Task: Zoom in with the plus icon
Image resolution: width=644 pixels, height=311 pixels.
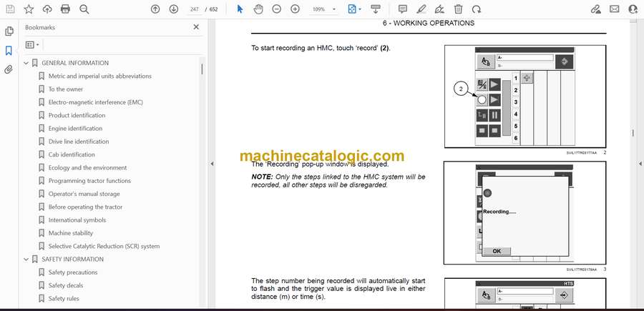Action: [x=296, y=9]
